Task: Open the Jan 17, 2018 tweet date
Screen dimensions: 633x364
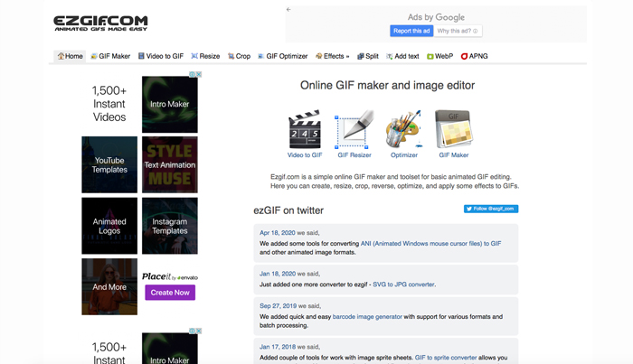Action: click(x=278, y=347)
